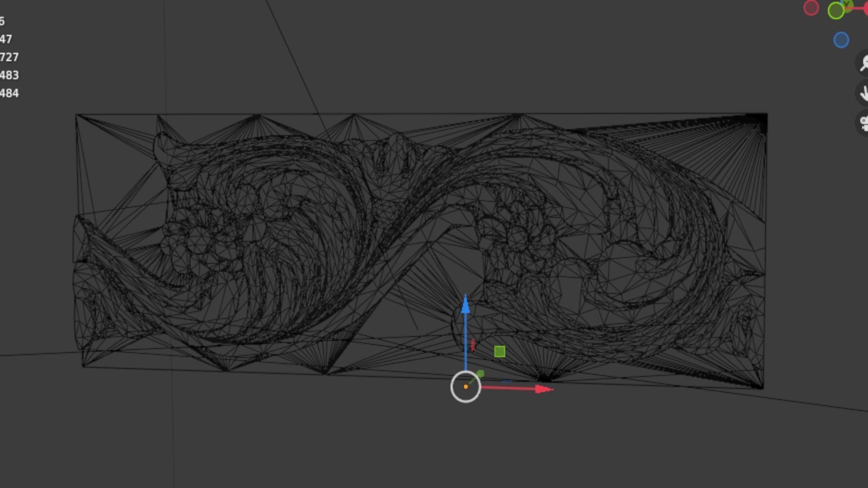Image resolution: width=868 pixels, height=488 pixels.
Task: Click the orange object origin dot
Action: pos(466,387)
